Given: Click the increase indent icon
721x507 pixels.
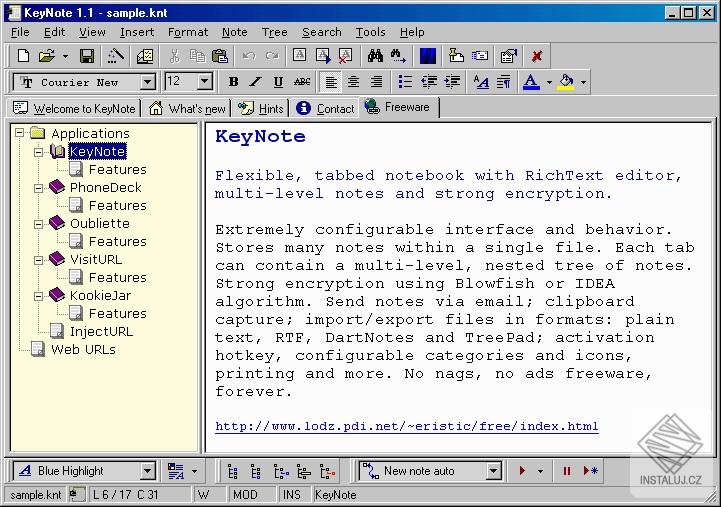Looking at the screenshot, I should tap(452, 82).
